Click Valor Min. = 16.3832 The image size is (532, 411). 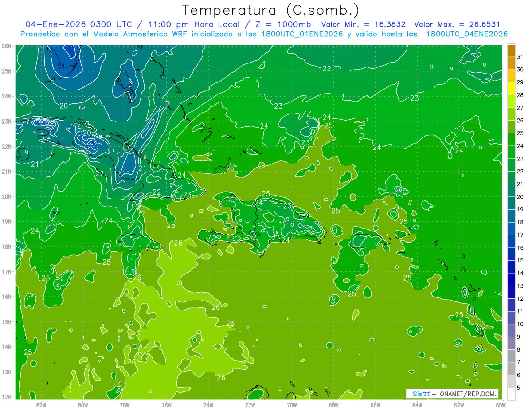pos(364,24)
